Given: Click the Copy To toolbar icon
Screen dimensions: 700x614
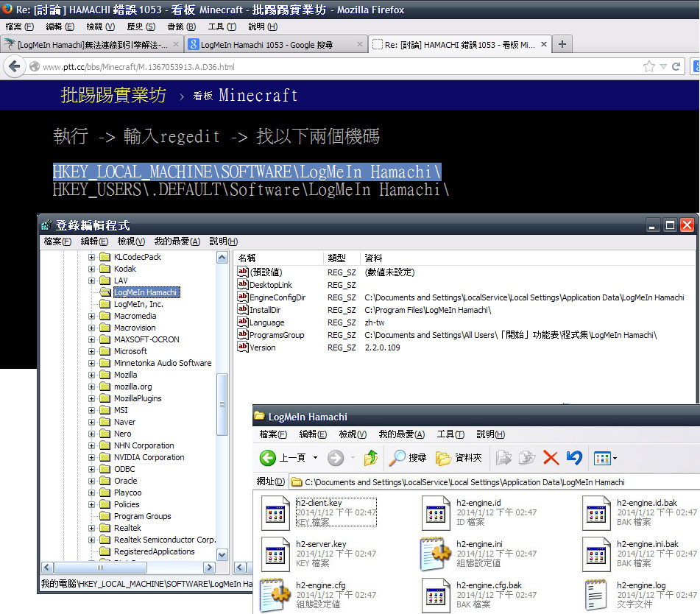Looking at the screenshot, I should pyautogui.click(x=527, y=458).
